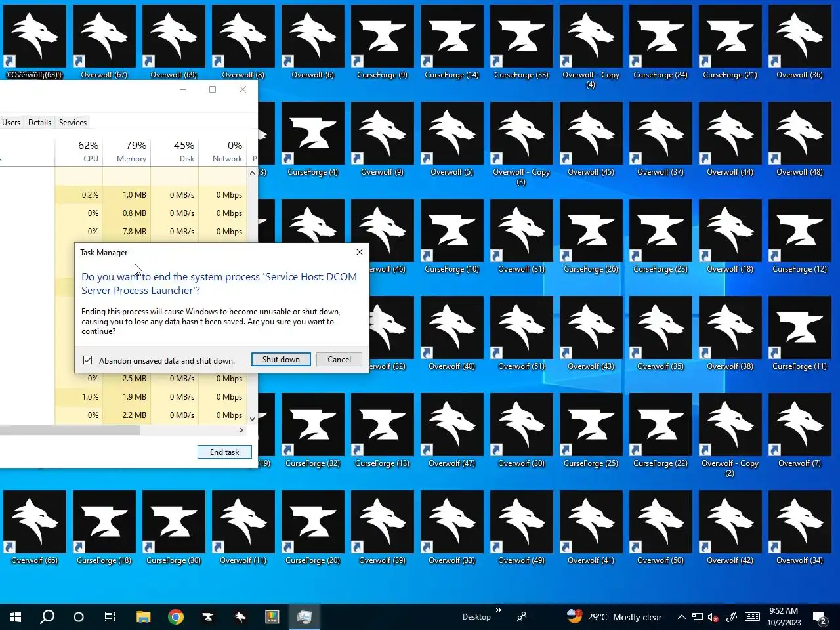
Task: Open Task View on the taskbar
Action: tap(110, 617)
